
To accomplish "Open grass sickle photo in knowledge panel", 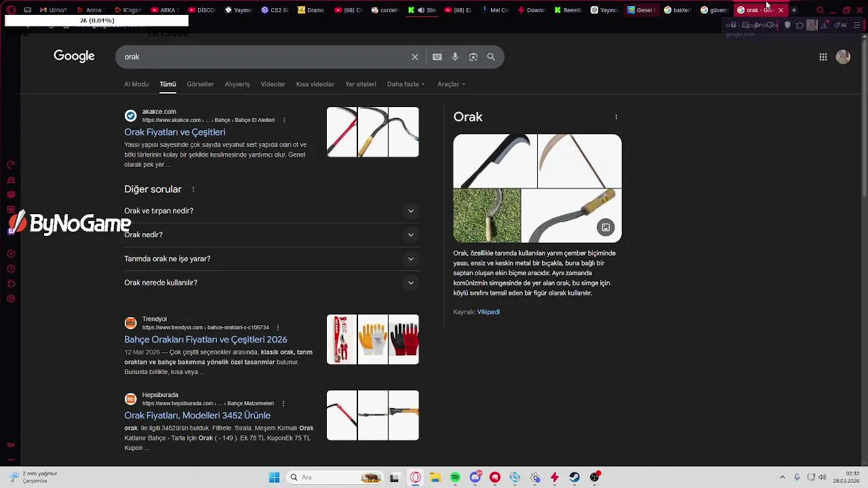I will pyautogui.click(x=487, y=216).
